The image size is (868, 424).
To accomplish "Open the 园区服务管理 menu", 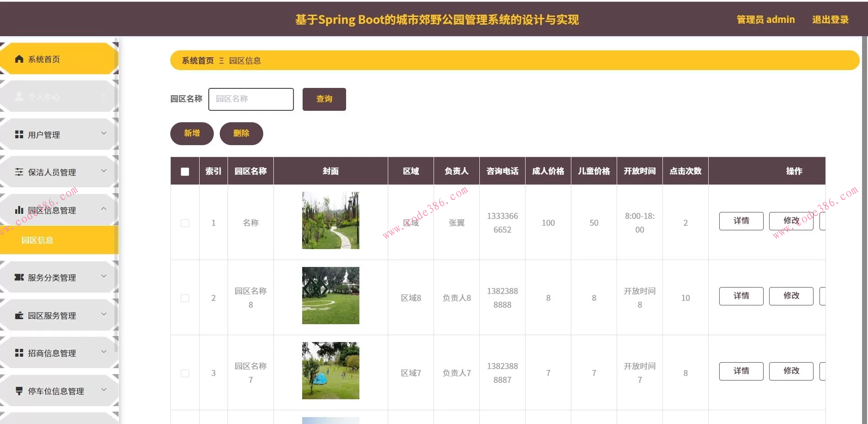I will tap(59, 315).
